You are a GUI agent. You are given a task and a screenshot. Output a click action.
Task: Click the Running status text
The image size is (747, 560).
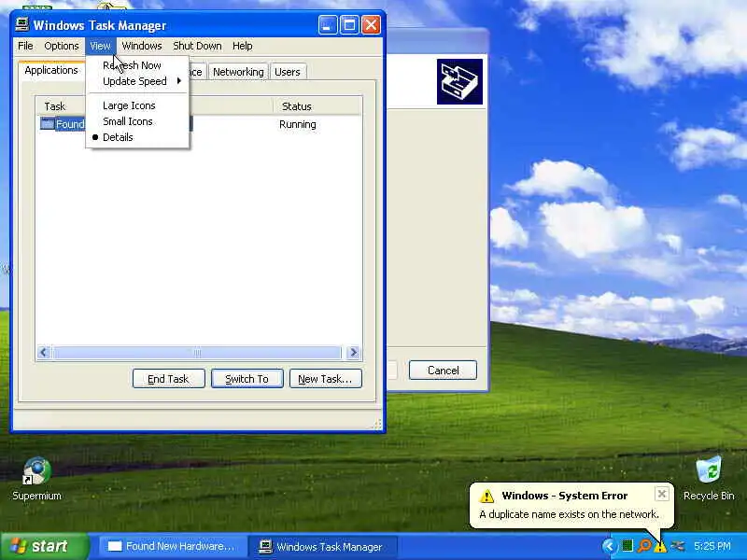click(x=298, y=124)
